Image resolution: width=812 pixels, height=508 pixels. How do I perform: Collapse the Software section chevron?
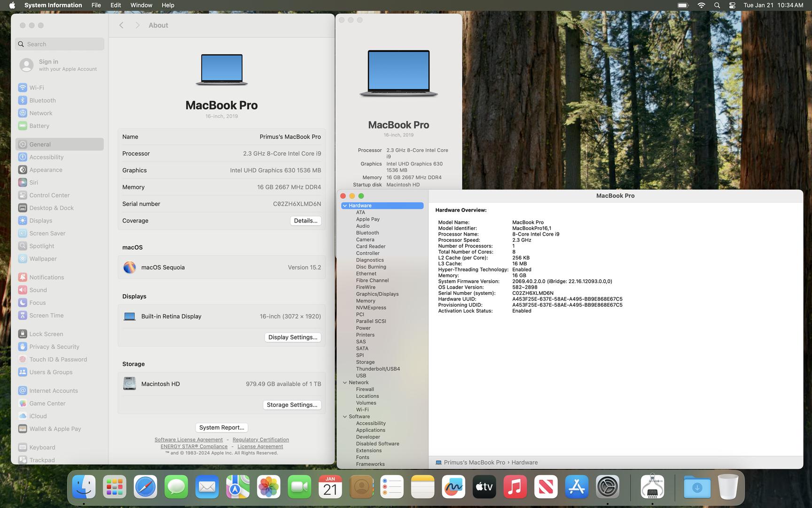345,416
